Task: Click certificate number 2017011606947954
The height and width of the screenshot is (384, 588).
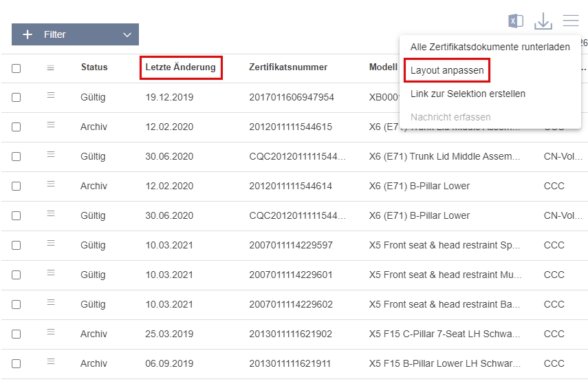Action: (x=292, y=97)
